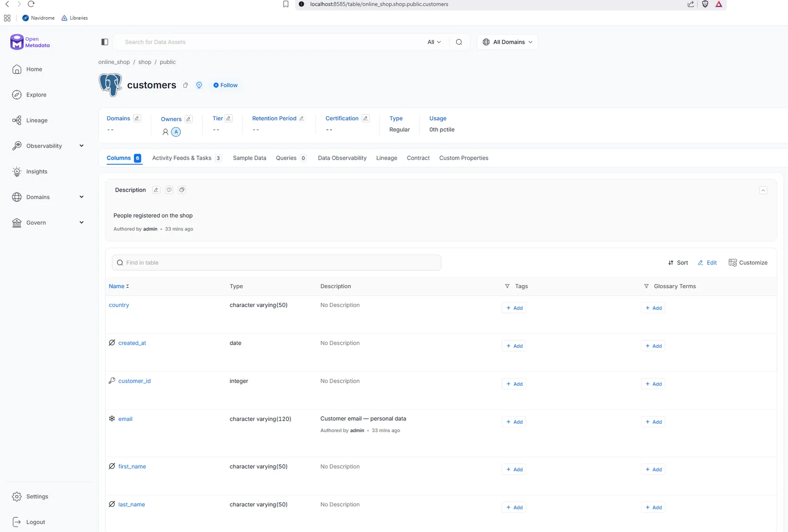Follow the customers table
The width and height of the screenshot is (788, 532).
(x=226, y=86)
